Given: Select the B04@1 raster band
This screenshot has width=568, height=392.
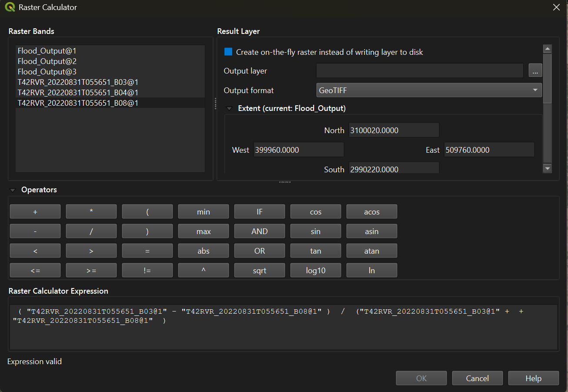Looking at the screenshot, I should tap(110, 93).
